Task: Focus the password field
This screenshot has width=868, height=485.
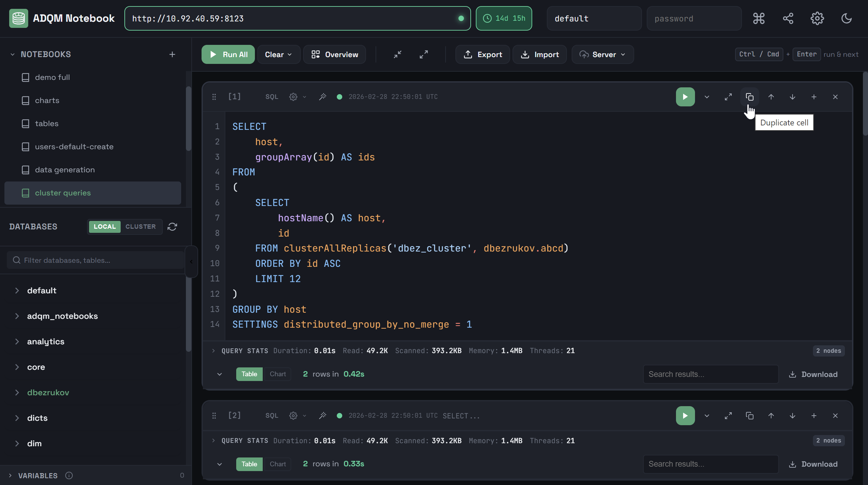Action: (x=694, y=18)
